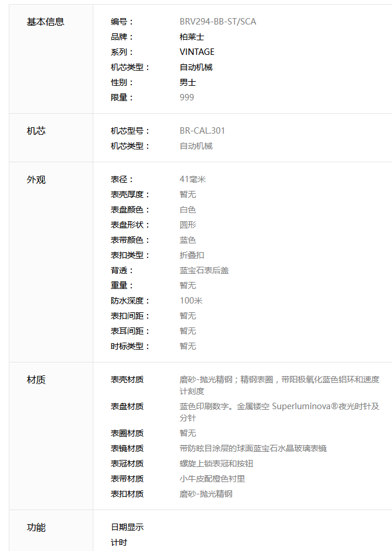
Task: Click the dial color value 白色
Action: [x=188, y=210]
